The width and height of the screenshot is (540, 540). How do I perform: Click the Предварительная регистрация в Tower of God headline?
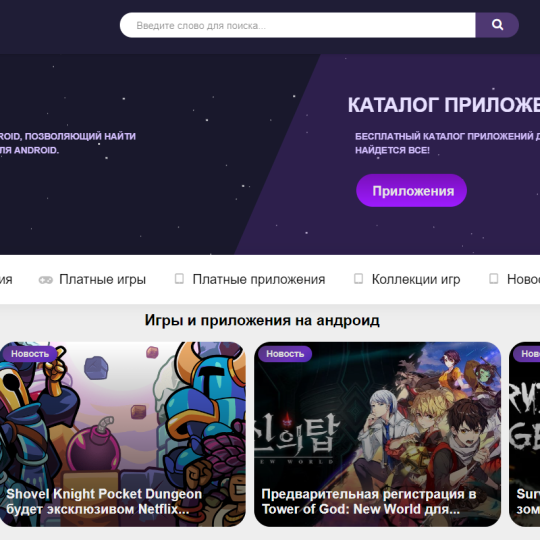click(x=368, y=501)
